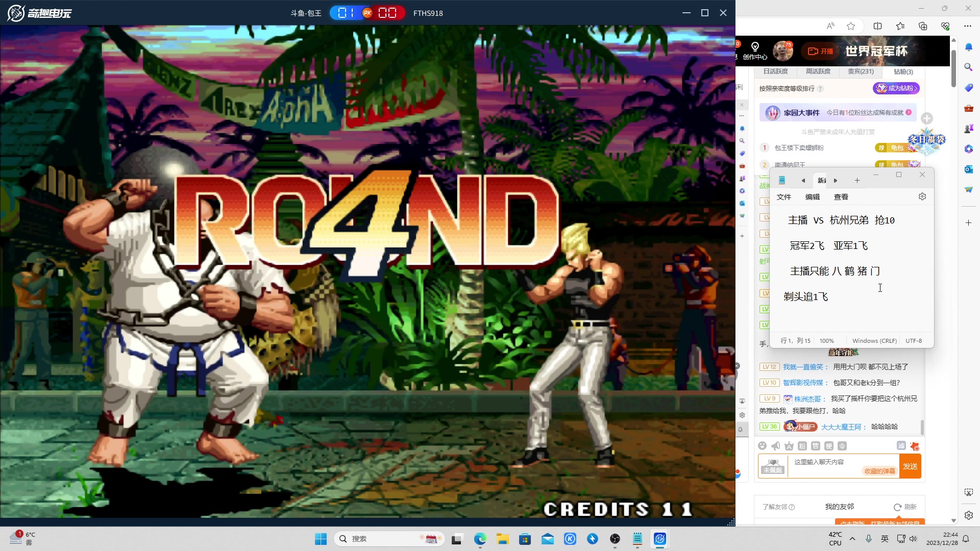This screenshot has width=980, height=551.
Task: Click the 令 command icon in chat
Action: pyautogui.click(x=842, y=446)
